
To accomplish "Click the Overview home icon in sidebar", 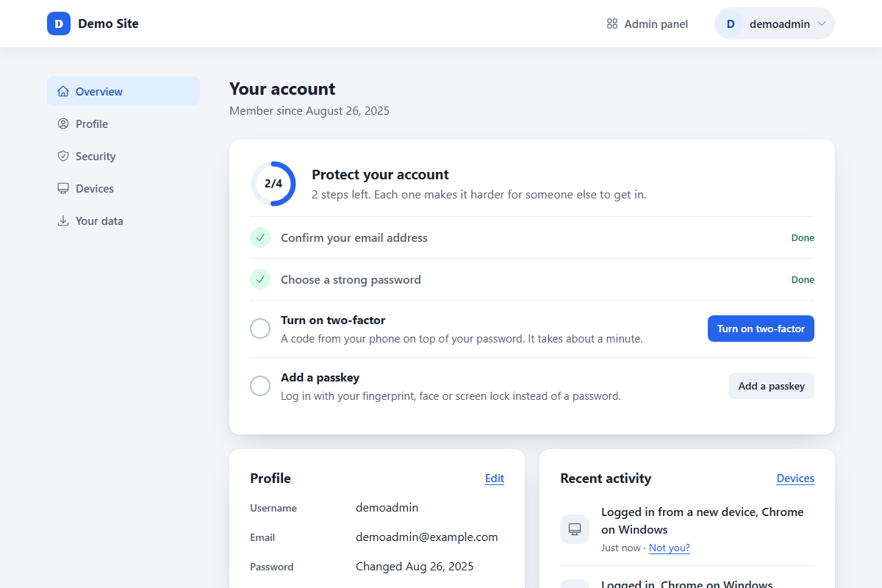I will pos(63,92).
